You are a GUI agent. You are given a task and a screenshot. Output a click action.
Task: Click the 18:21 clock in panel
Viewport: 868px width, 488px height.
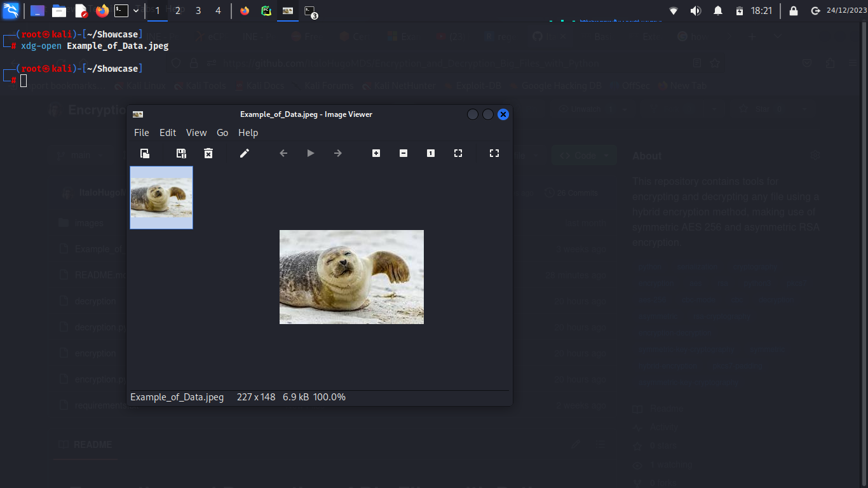(x=761, y=11)
